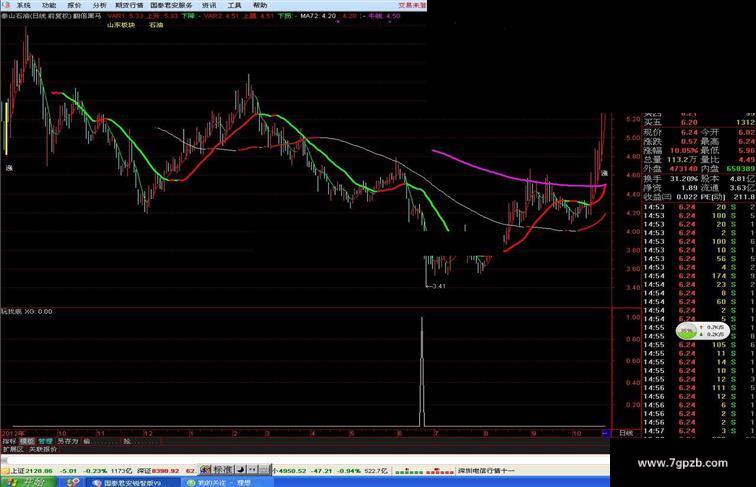Click the application logo icon in menu bar
Image resolution: width=756 pixels, height=487 pixels.
[x=5, y=5]
